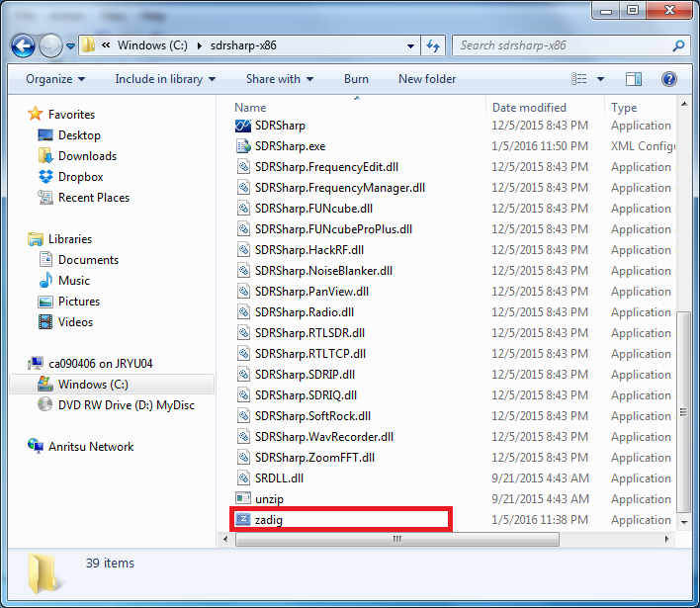Click the search magnifier icon
700x608 pixels.
click(x=678, y=45)
